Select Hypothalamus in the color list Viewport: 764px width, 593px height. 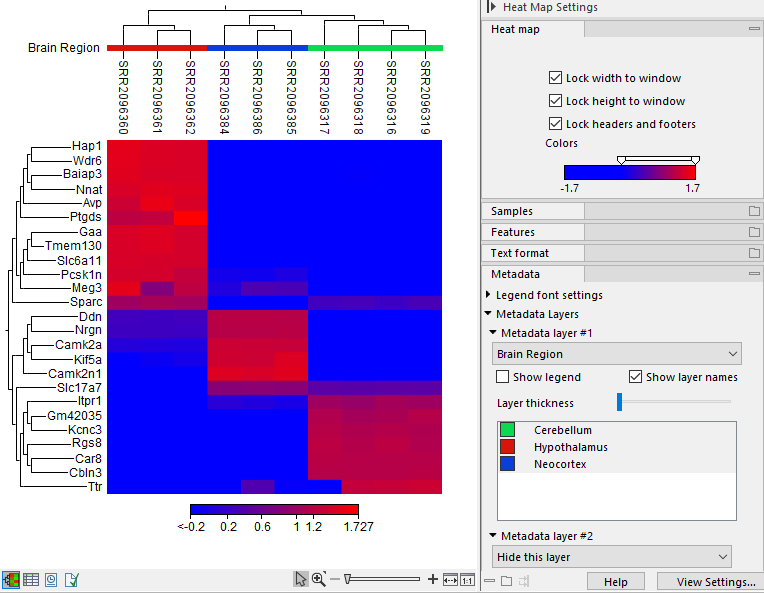pos(570,447)
